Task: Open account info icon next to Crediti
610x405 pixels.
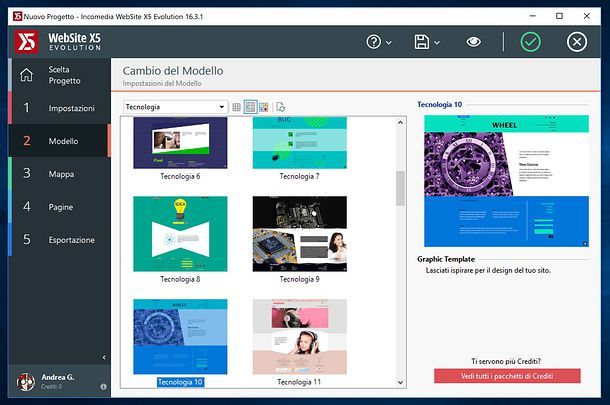Action: [103, 387]
